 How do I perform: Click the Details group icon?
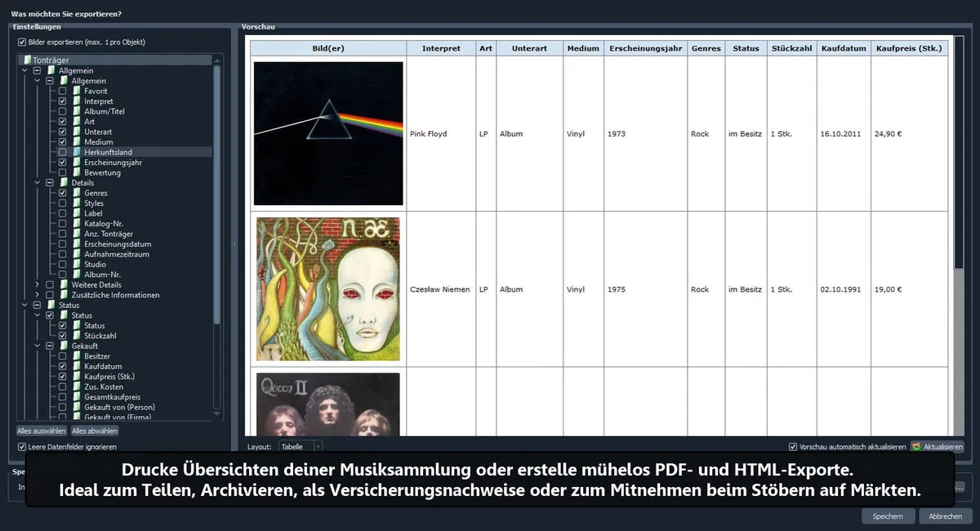pos(64,183)
